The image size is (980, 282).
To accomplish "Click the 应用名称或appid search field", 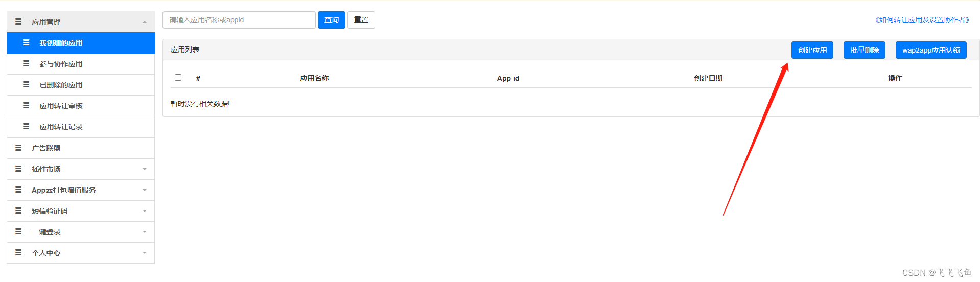I will (239, 20).
